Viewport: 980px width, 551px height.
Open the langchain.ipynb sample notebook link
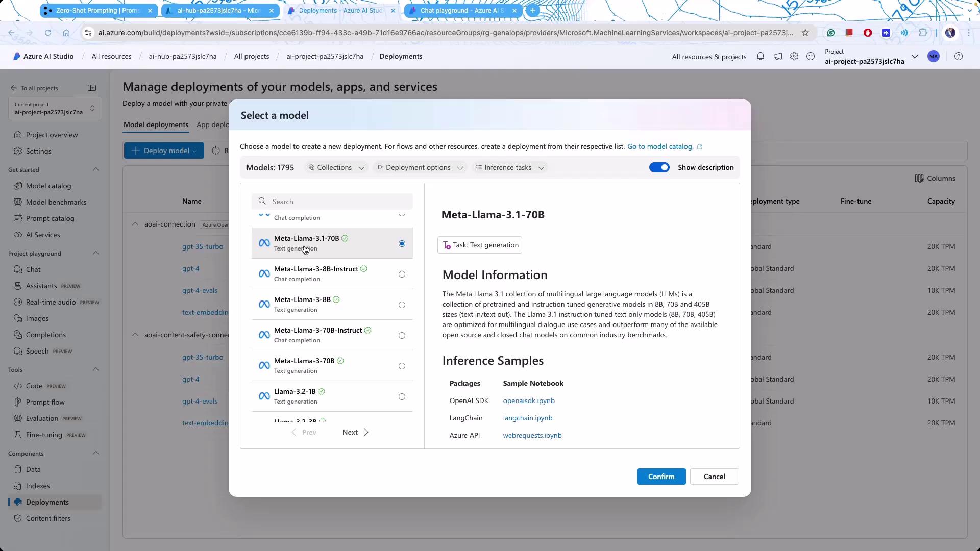(x=527, y=418)
